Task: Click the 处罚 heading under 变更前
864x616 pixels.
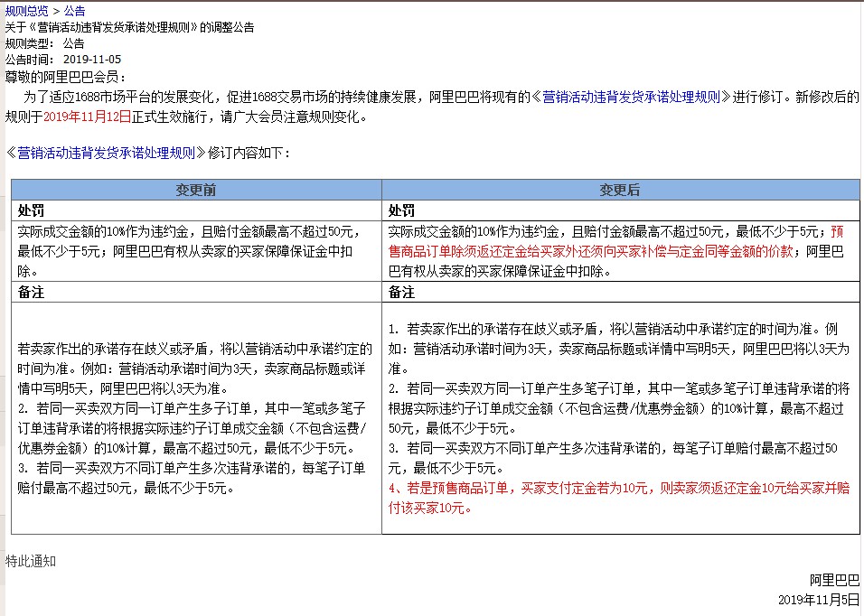Action: pyautogui.click(x=31, y=210)
